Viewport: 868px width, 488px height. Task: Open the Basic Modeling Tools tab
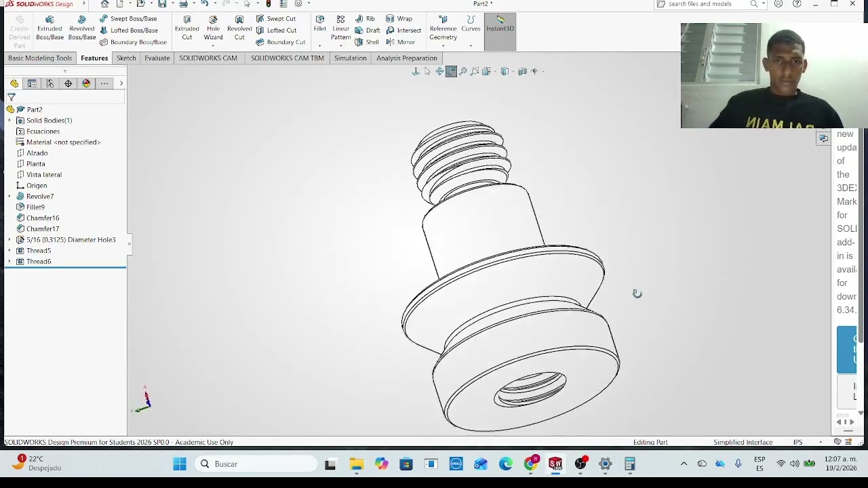tap(40, 58)
